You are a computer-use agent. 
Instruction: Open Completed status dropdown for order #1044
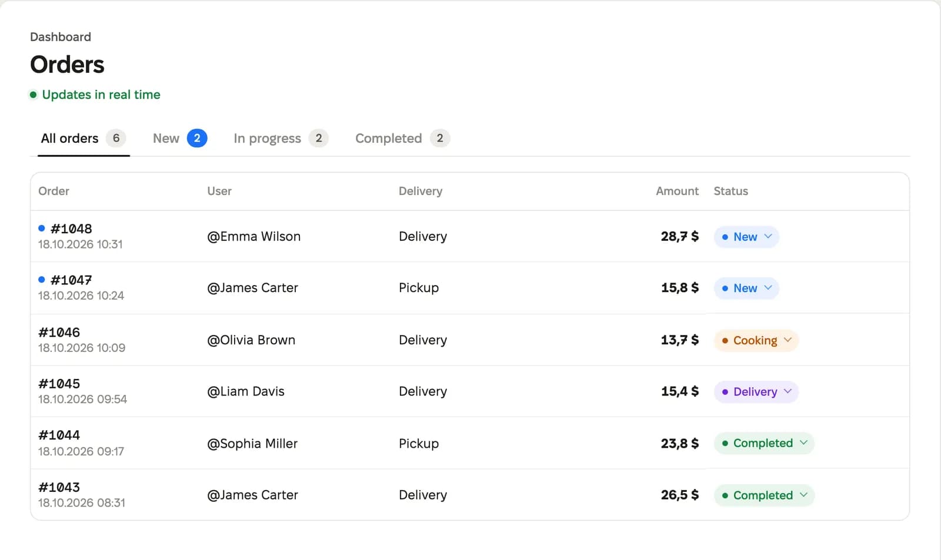[764, 444]
